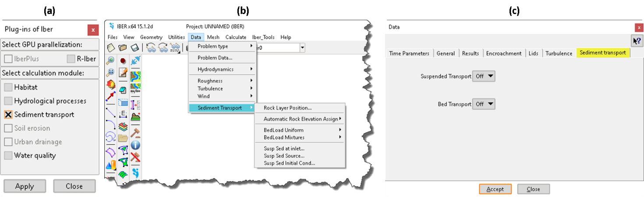Open the Bed Transport dropdown

pyautogui.click(x=484, y=104)
